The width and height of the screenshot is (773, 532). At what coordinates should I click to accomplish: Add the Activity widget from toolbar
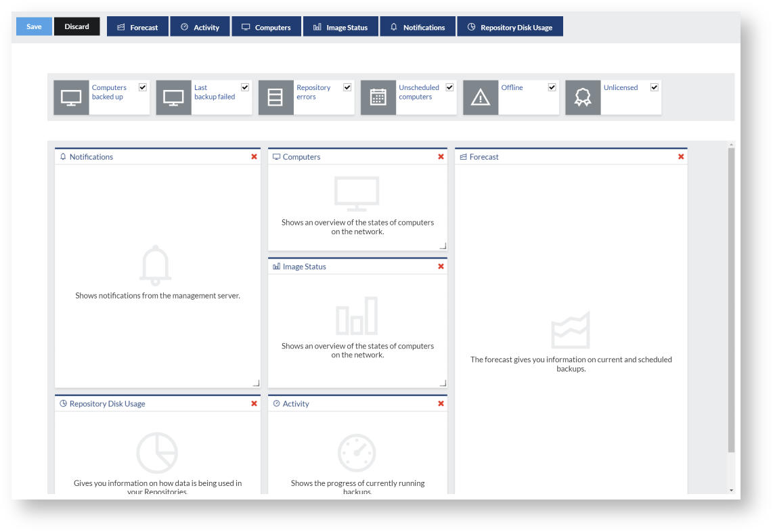tap(200, 27)
